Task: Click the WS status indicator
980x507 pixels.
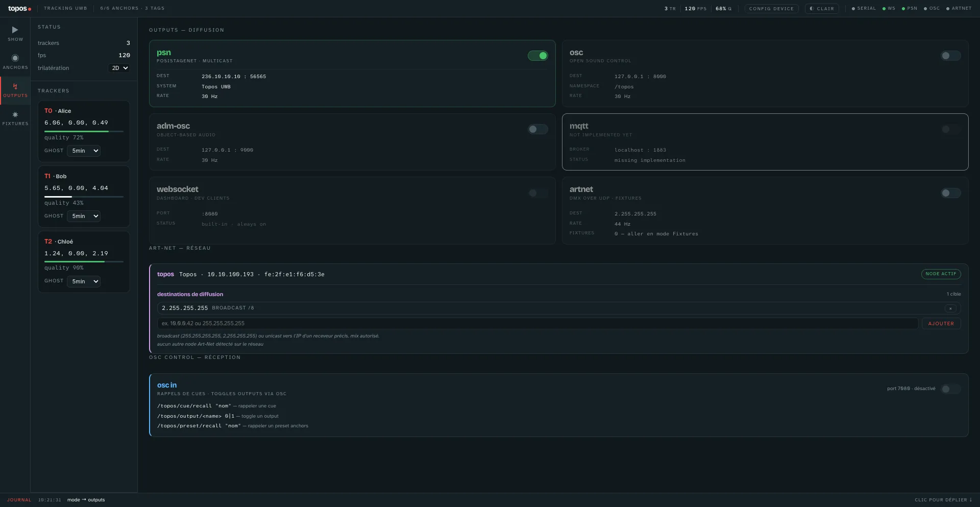Action: point(889,9)
